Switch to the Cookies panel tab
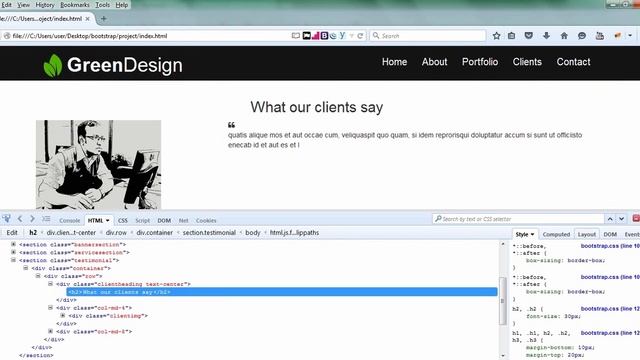The width and height of the screenshot is (640, 360). pyautogui.click(x=206, y=220)
